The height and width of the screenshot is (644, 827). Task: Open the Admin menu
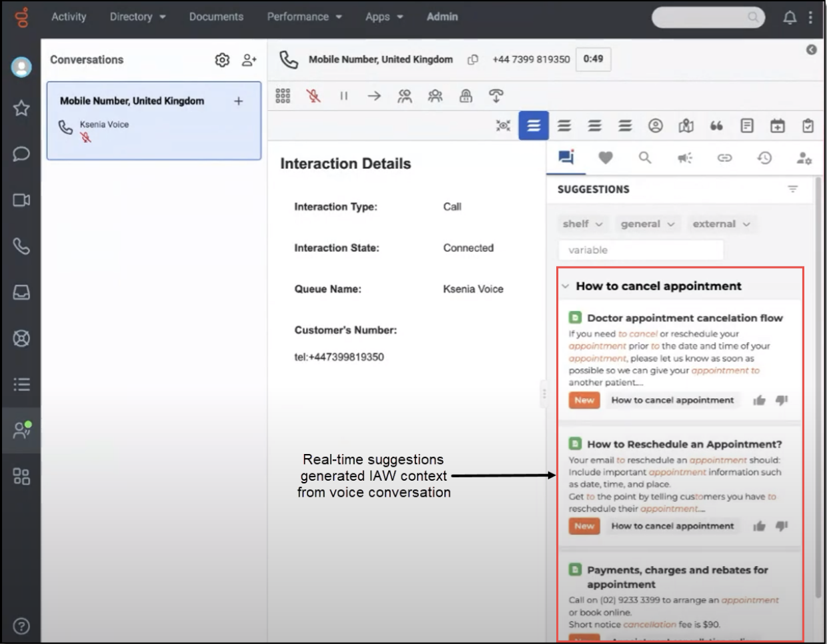(x=442, y=17)
